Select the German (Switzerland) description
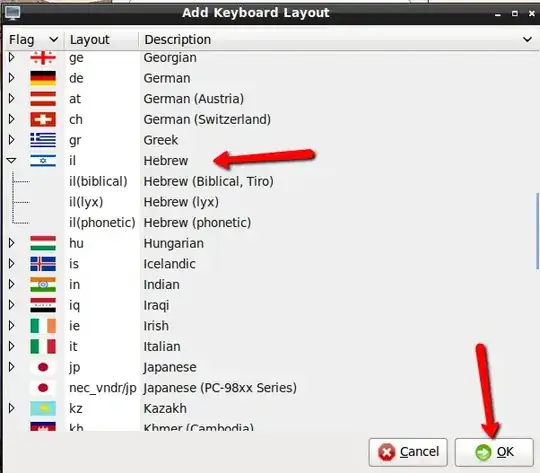Viewport: 540px width, 473px height. [x=207, y=120]
